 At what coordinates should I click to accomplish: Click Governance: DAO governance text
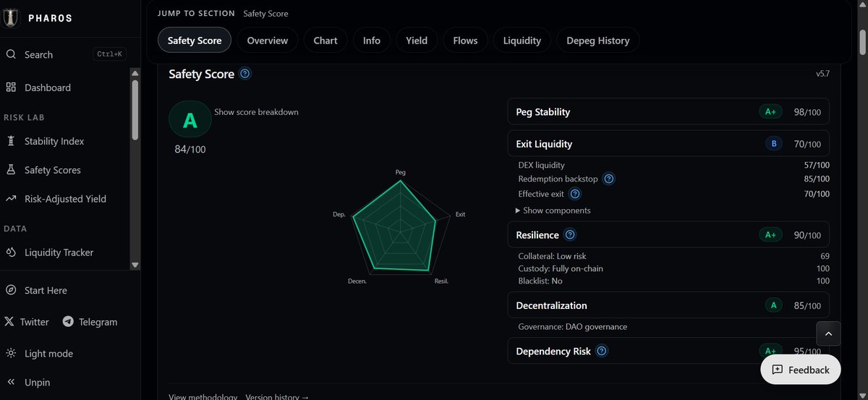pos(573,327)
